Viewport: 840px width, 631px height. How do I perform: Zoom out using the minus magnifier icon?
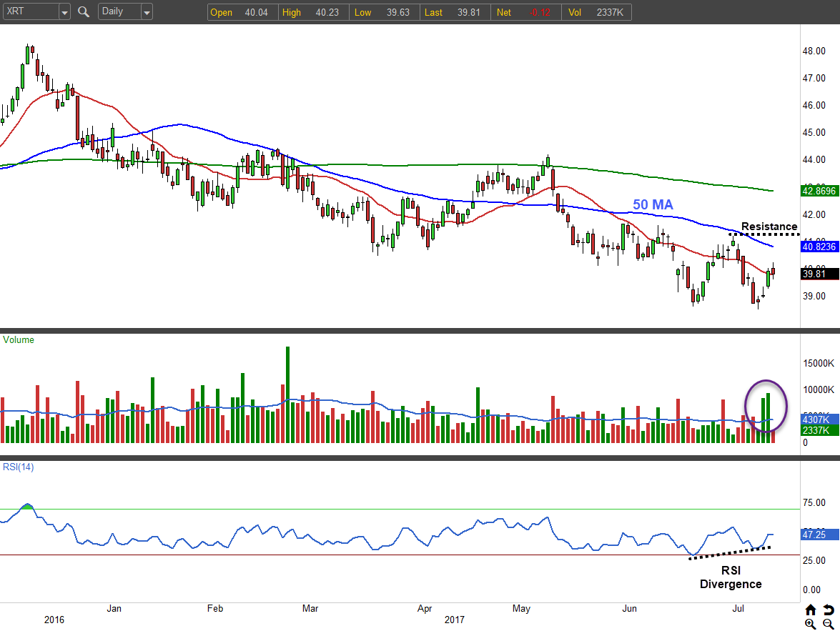828,624
